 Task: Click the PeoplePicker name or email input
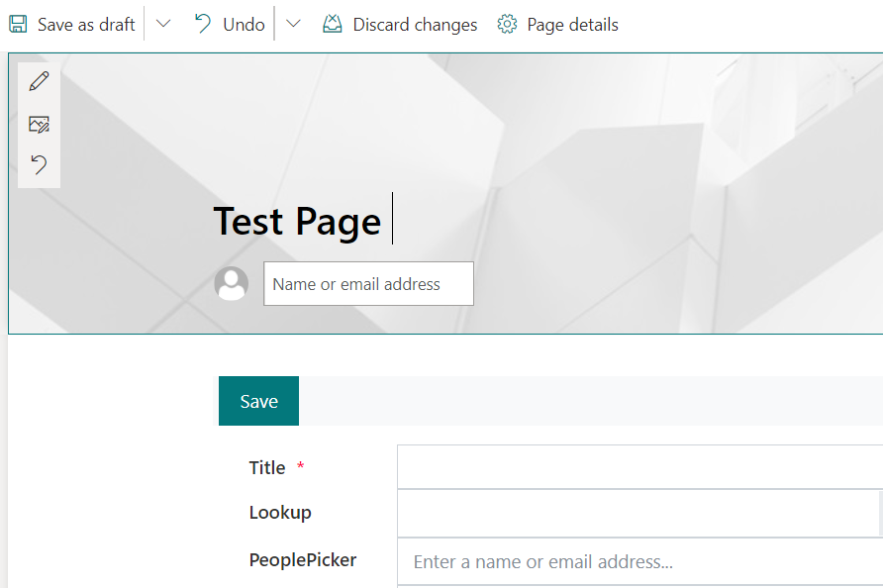pyautogui.click(x=638, y=561)
